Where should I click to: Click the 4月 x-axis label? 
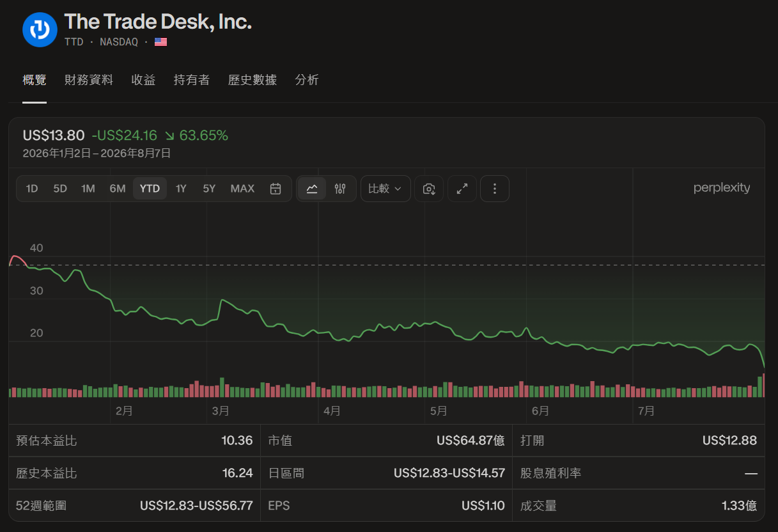click(332, 411)
